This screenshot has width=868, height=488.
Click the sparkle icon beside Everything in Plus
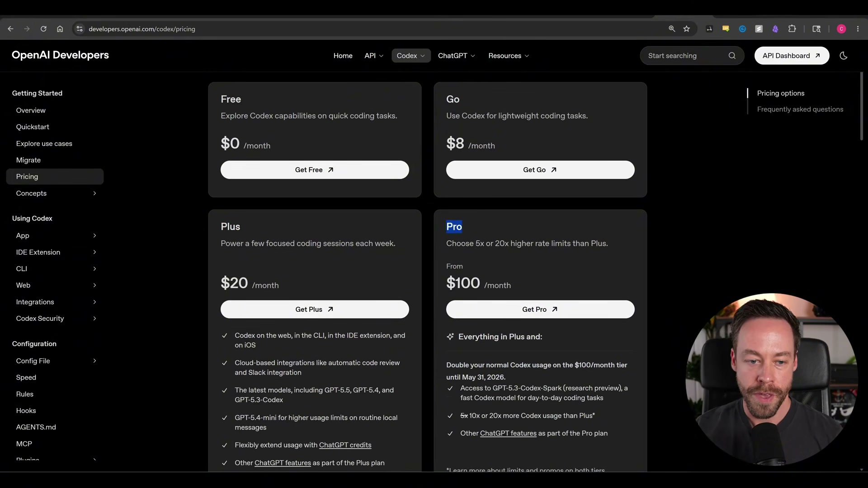point(450,337)
